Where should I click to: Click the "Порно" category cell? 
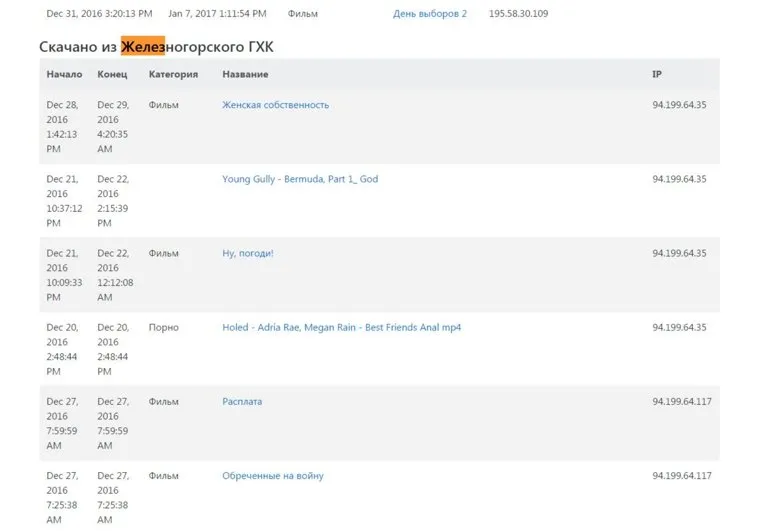(163, 327)
